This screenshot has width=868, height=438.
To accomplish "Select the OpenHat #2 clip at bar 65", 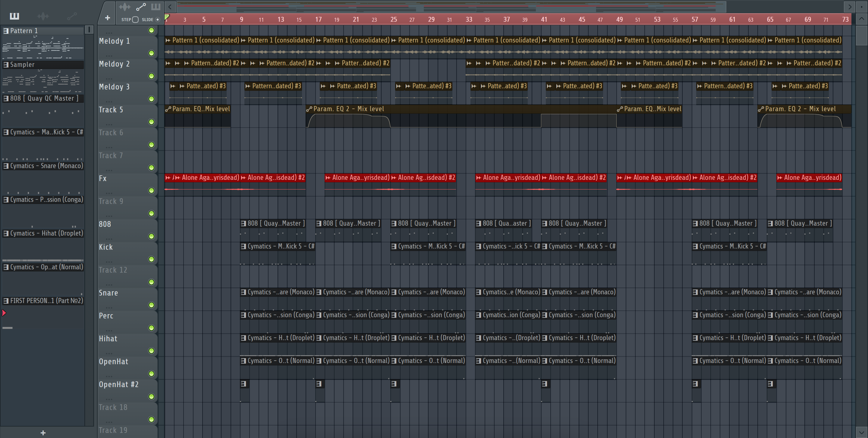I will [x=772, y=391].
